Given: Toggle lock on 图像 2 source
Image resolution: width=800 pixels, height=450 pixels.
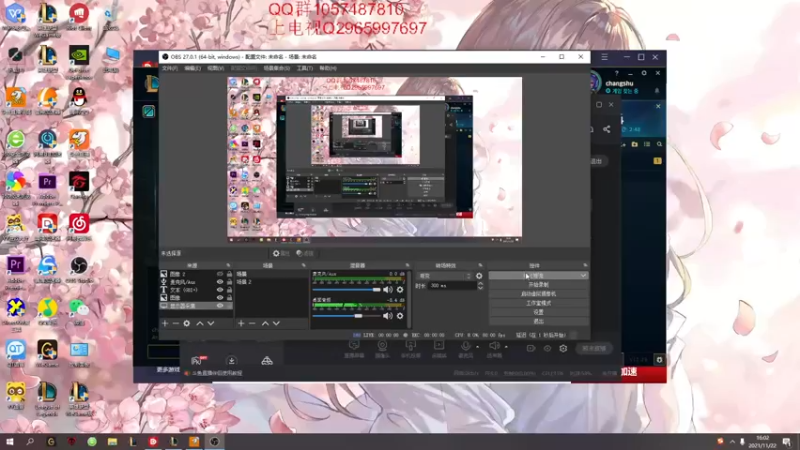Looking at the screenshot, I should 229,274.
